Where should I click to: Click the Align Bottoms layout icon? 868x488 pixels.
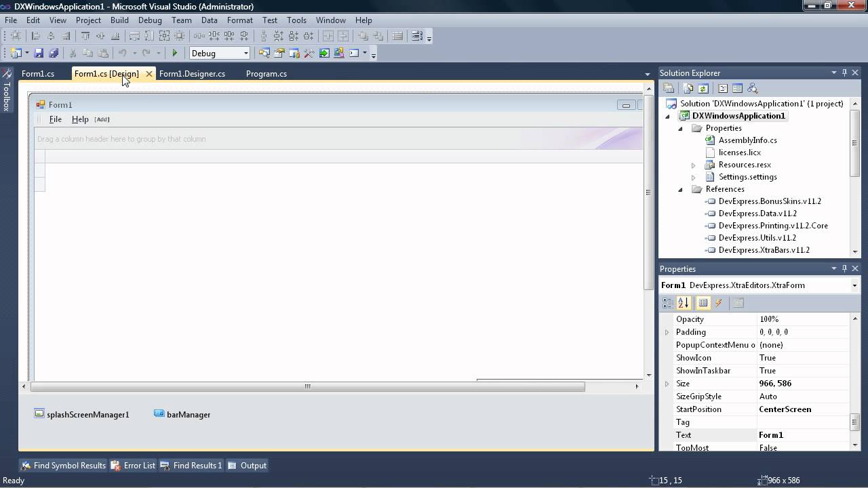115,36
